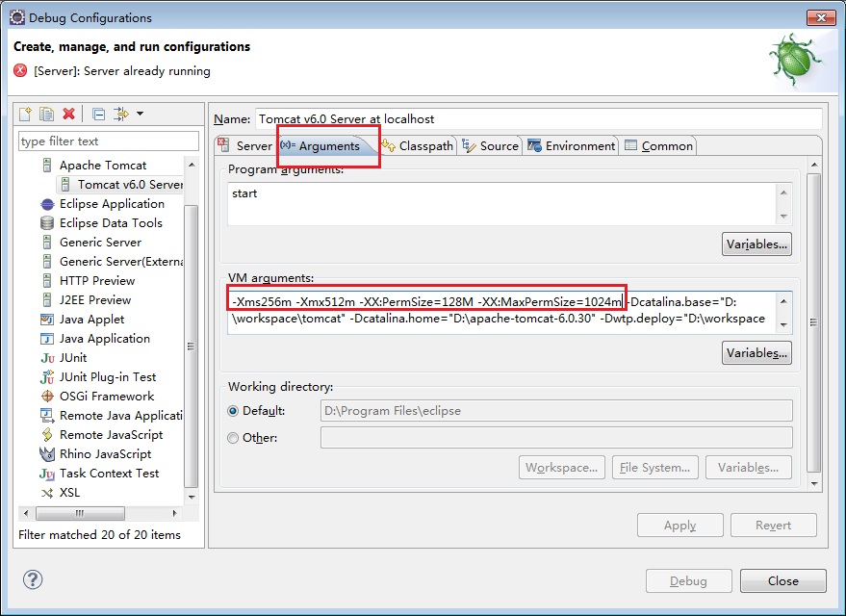Image resolution: width=846 pixels, height=616 pixels.
Task: Click the File System... button
Action: click(655, 468)
